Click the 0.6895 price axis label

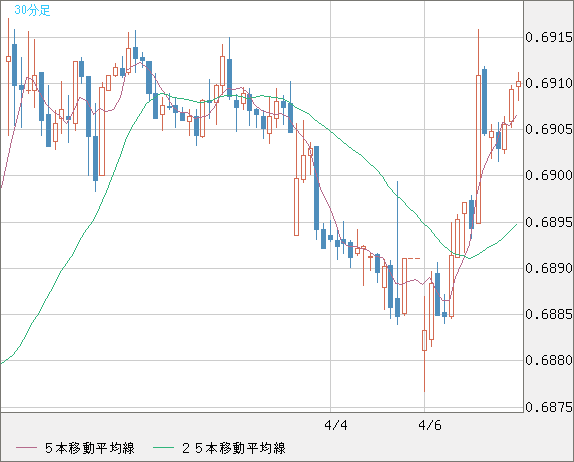click(x=549, y=222)
